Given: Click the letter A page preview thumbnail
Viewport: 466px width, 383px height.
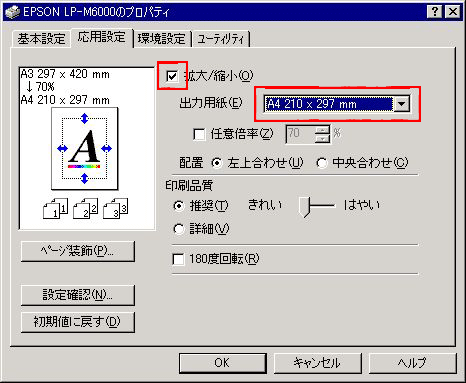Looking at the screenshot, I should 85,148.
